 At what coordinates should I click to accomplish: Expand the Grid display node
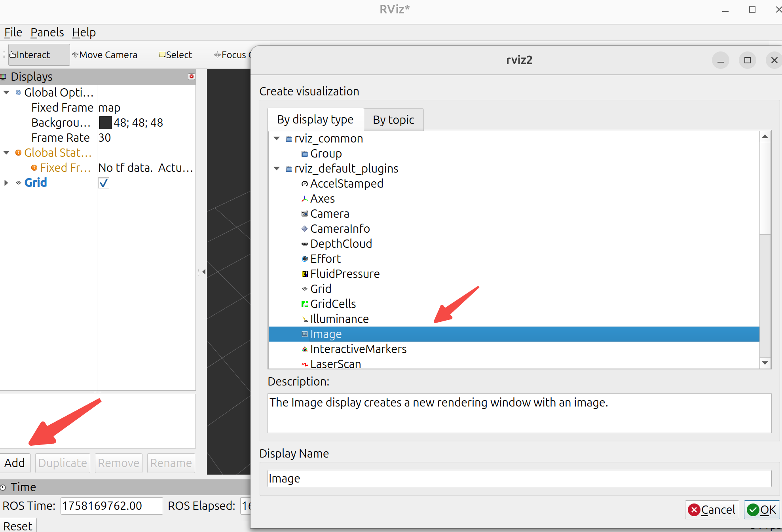tap(6, 183)
